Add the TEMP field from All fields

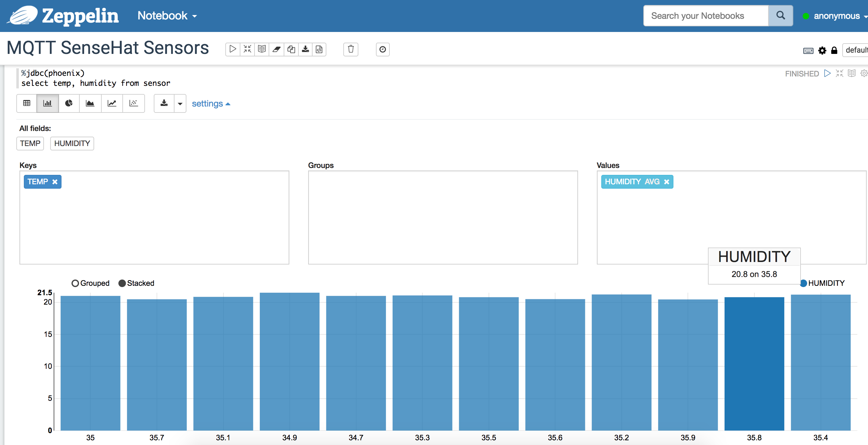point(30,144)
